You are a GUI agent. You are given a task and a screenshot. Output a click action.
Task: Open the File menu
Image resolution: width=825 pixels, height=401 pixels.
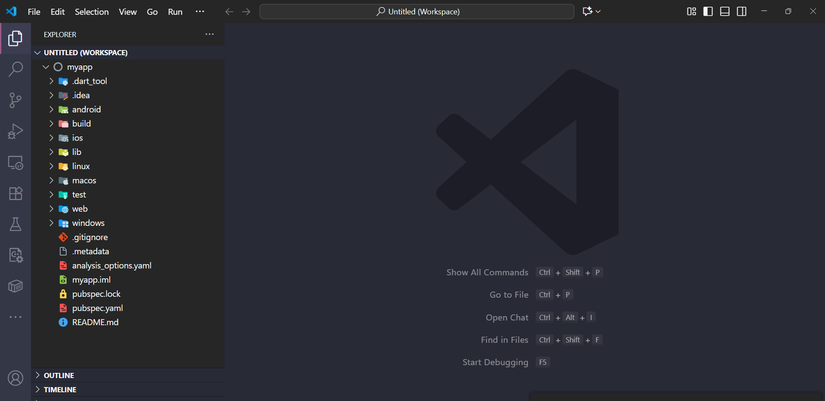pos(34,12)
